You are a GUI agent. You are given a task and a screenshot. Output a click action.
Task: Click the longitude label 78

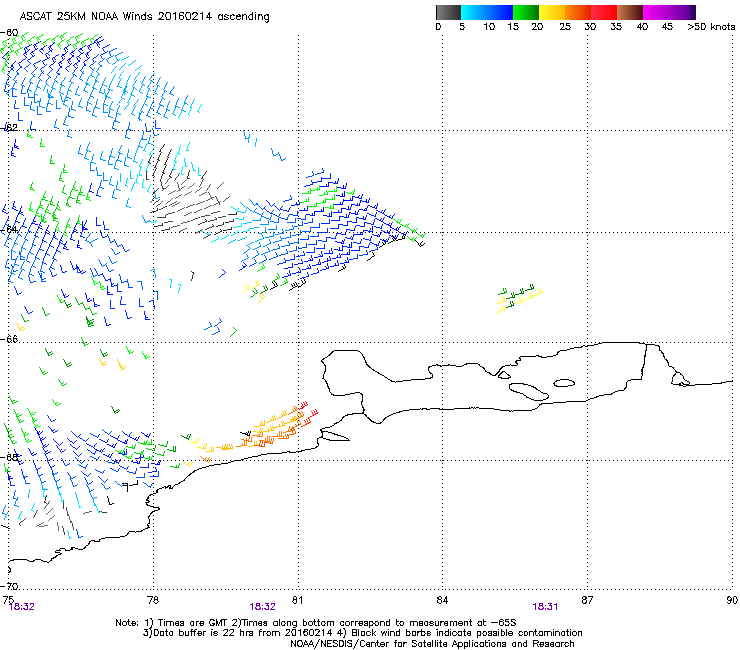tap(153, 600)
